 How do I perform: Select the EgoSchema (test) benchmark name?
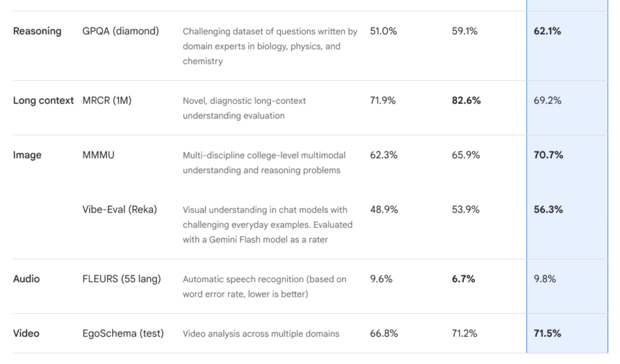pyautogui.click(x=123, y=333)
